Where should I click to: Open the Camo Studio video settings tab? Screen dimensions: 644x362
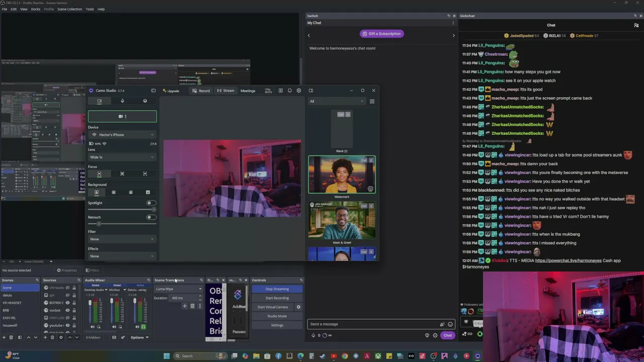tap(99, 101)
